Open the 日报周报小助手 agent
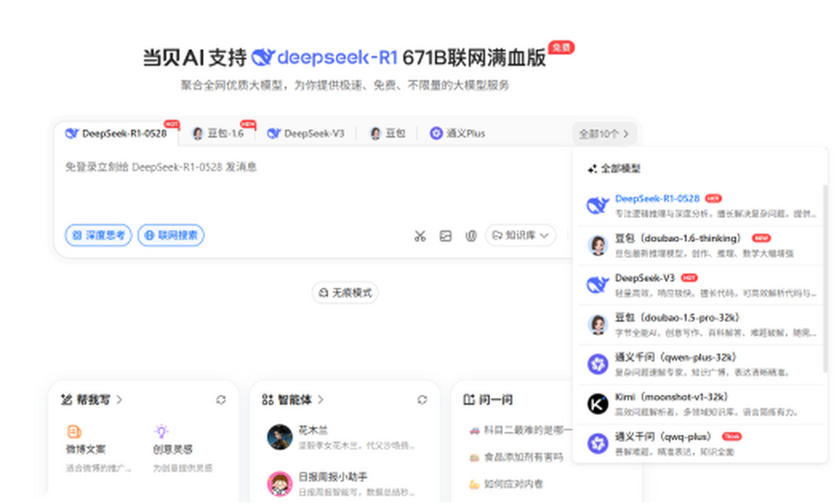The height and width of the screenshot is (504, 837). point(345,483)
